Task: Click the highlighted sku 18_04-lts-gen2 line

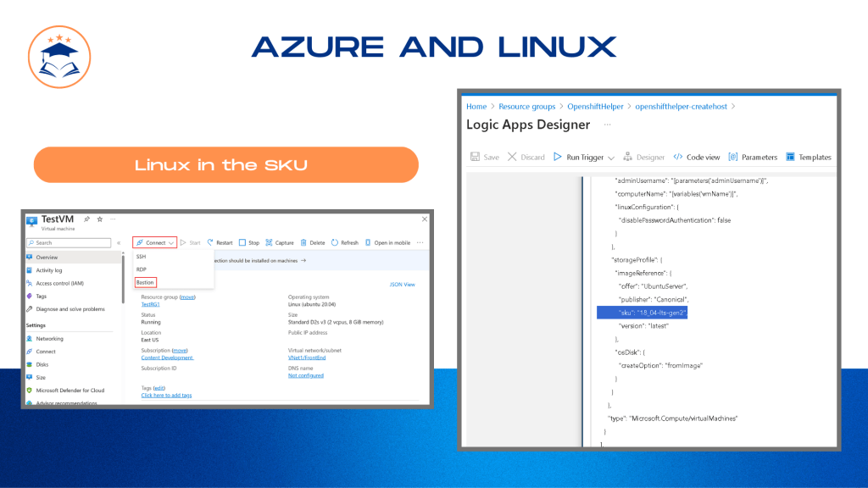Action: click(643, 313)
